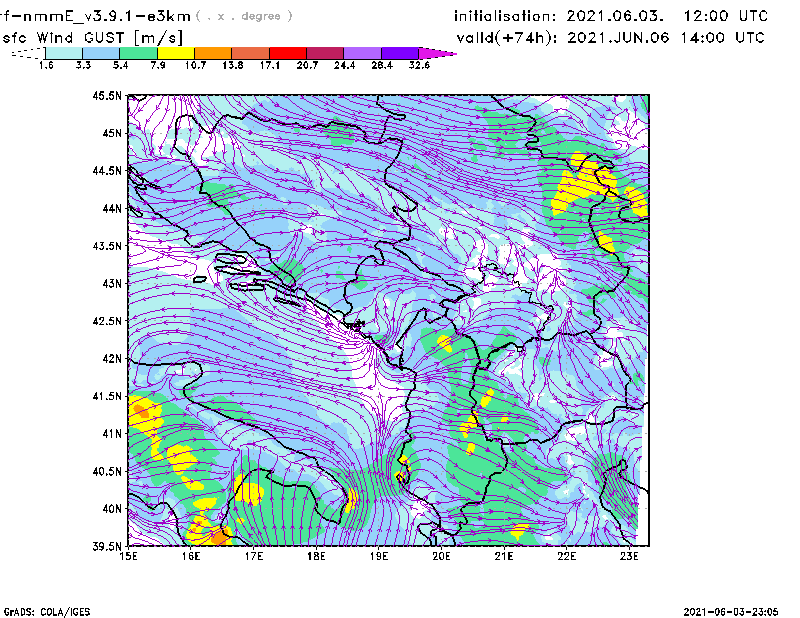Screen dimensions: 800x618
Task: Click the 44N latitude label
Action: pyautogui.click(x=112, y=208)
